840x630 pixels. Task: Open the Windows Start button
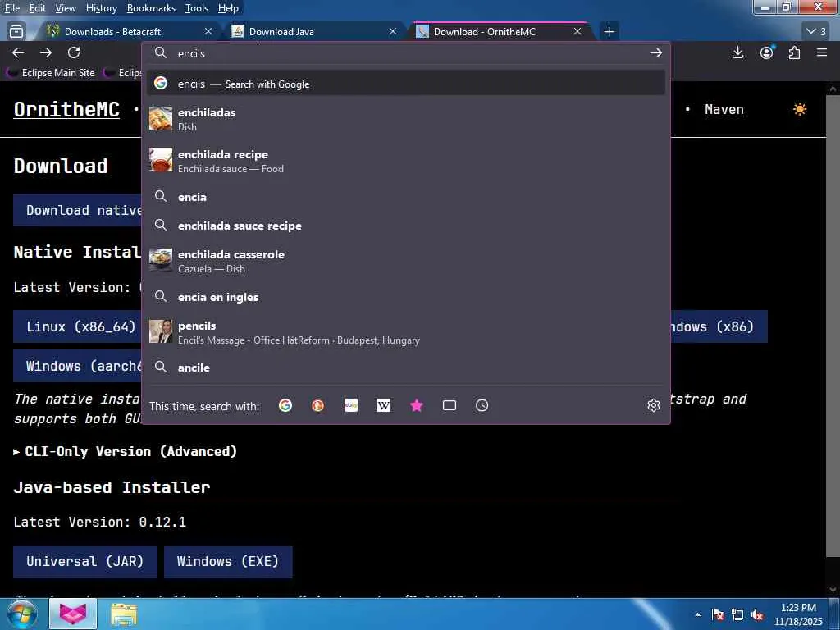[x=21, y=614]
